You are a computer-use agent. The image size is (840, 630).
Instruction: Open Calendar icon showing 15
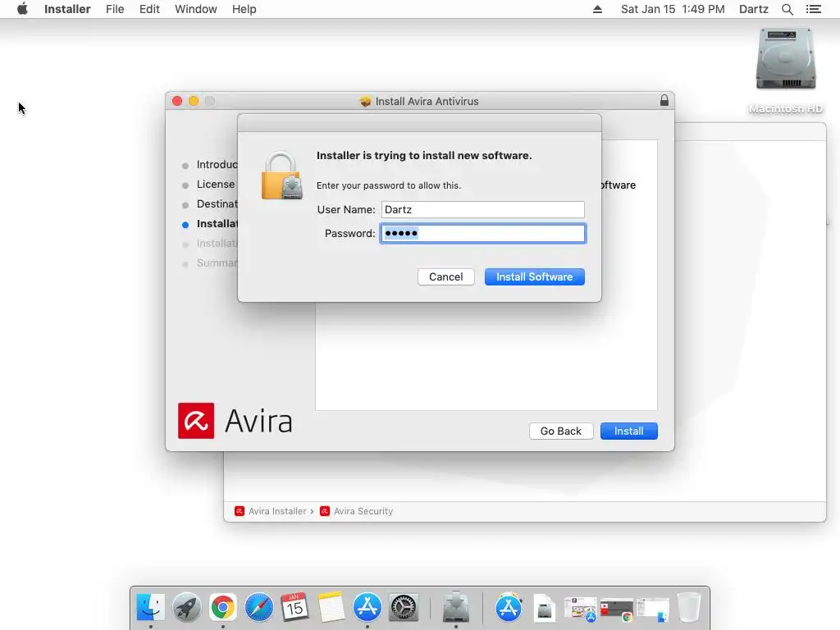[294, 608]
